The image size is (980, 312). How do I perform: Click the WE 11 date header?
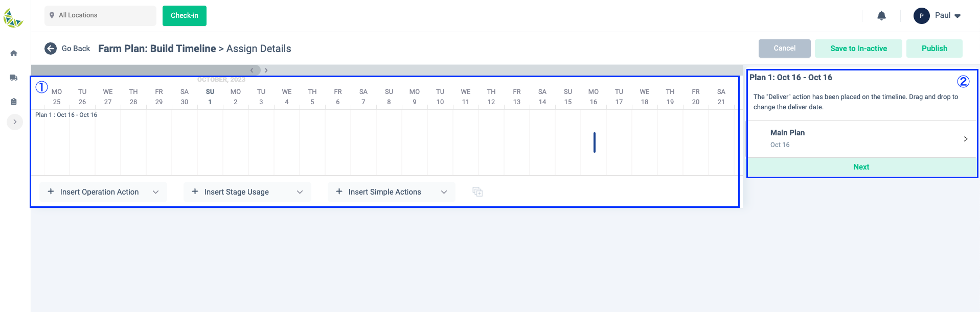pos(466,97)
